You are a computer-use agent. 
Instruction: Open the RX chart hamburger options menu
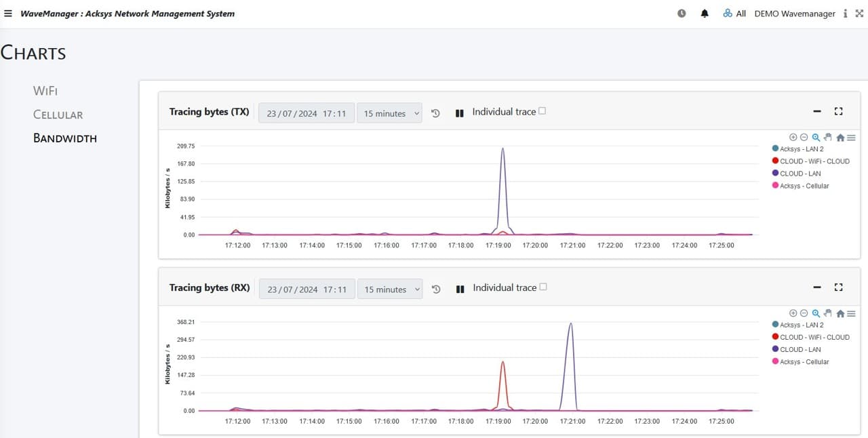coord(851,313)
